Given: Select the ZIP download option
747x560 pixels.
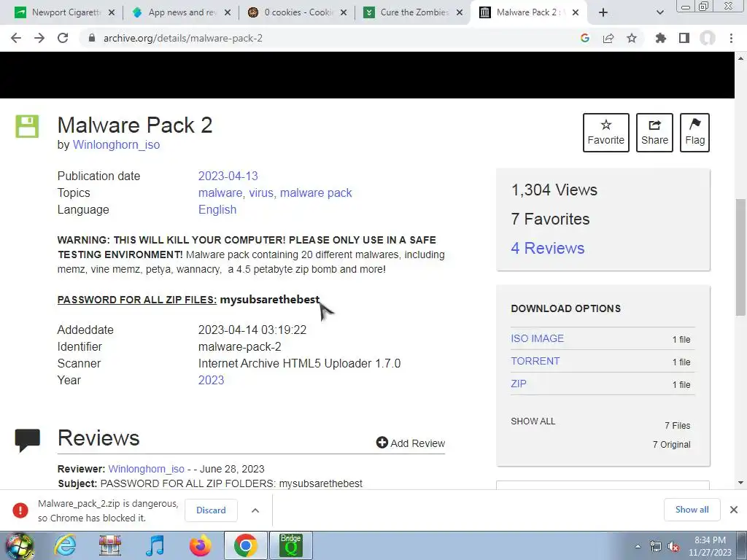Looking at the screenshot, I should (519, 384).
